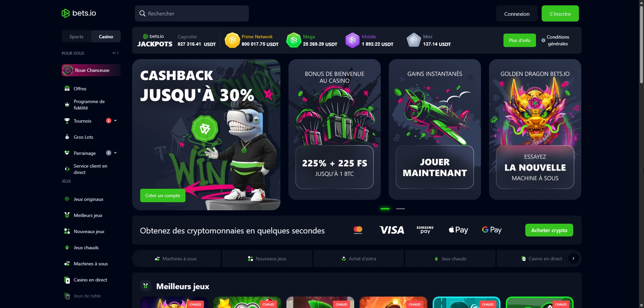Click the silver Mini jackpot icon
Screen dimensions: 644x308
click(414, 40)
